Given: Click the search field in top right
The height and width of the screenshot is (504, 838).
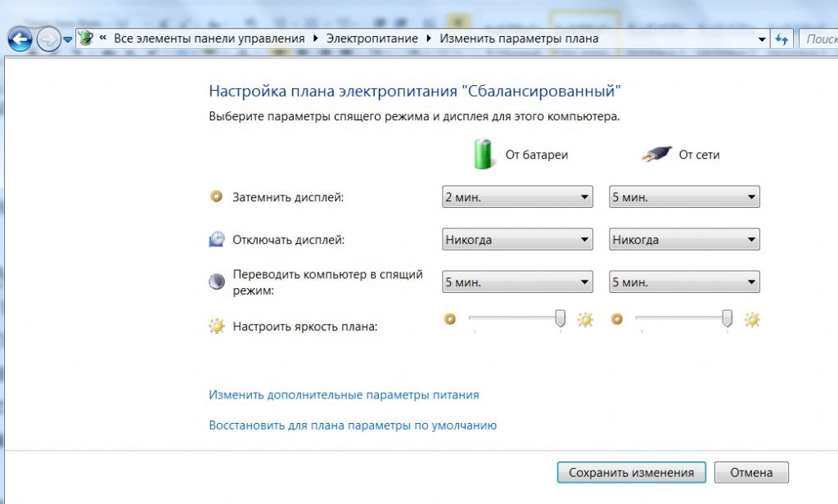Looking at the screenshot, I should click(x=818, y=38).
